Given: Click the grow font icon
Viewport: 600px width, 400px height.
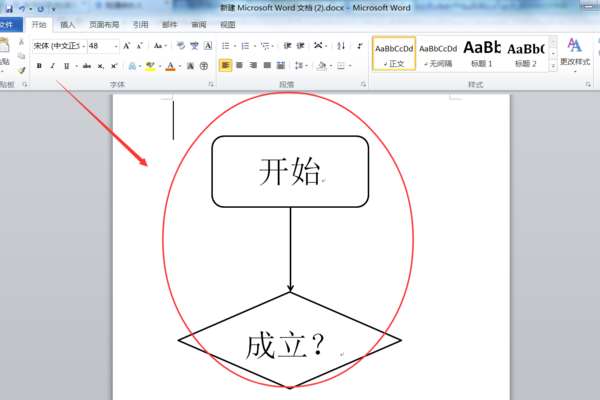Looking at the screenshot, I should click(x=127, y=46).
